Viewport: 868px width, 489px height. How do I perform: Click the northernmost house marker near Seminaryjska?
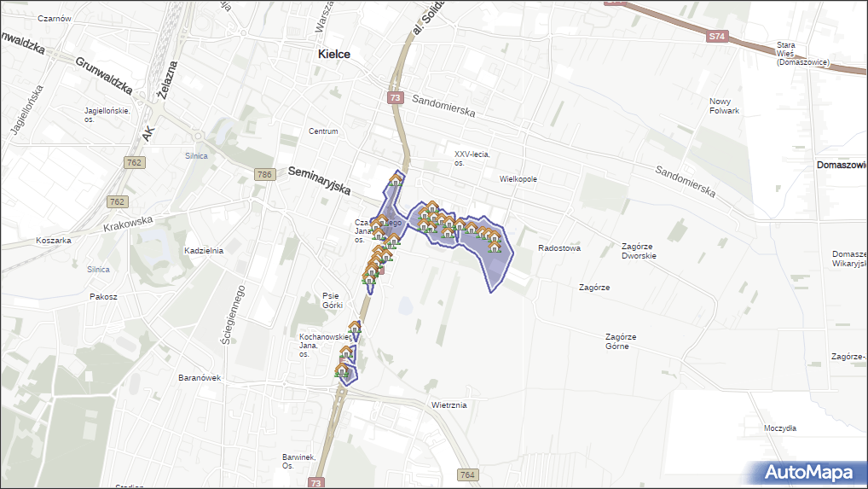coord(395,180)
